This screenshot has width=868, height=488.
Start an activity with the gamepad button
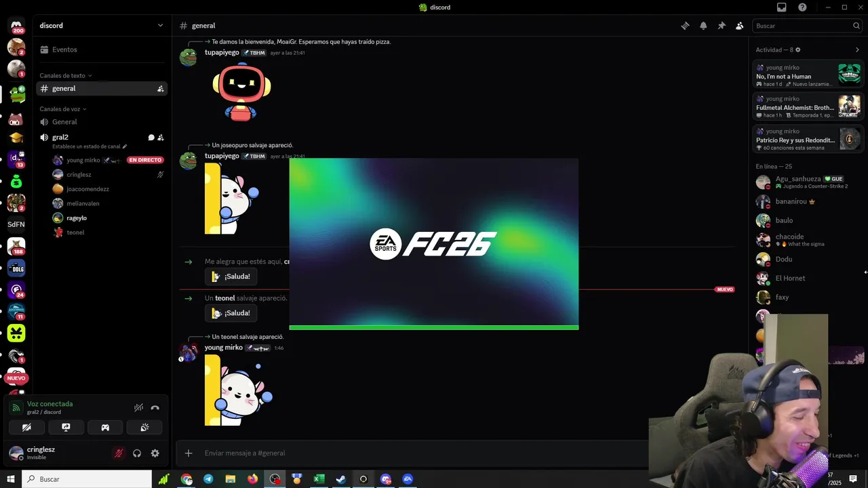coord(105,428)
